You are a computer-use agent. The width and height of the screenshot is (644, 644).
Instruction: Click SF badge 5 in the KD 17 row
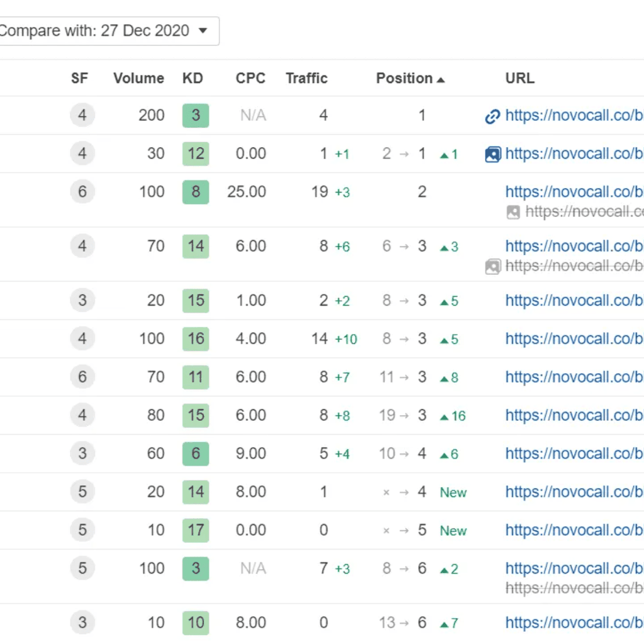[x=82, y=530]
